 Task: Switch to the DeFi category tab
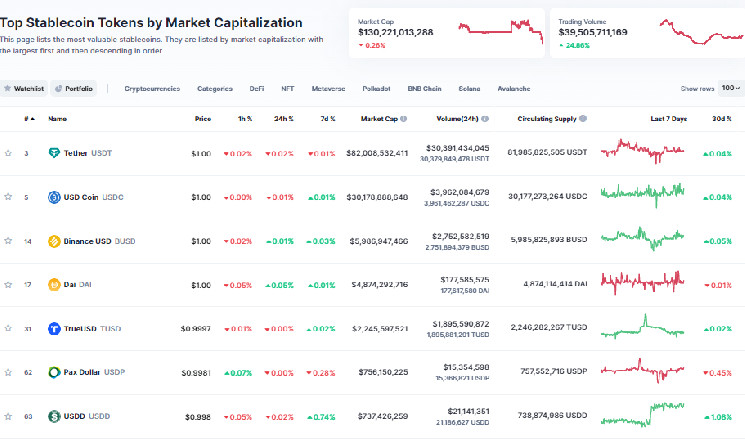[x=257, y=88]
